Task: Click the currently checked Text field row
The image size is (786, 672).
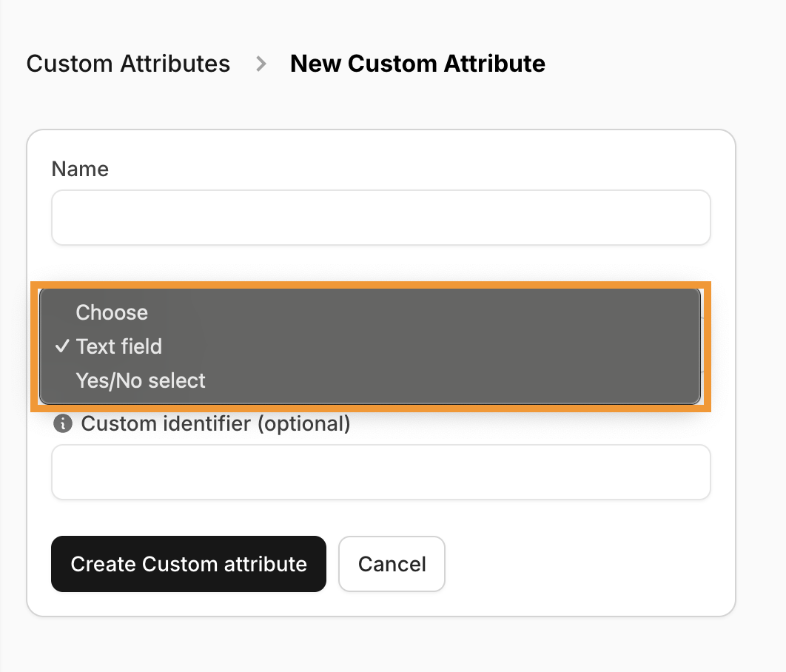Action: coord(119,346)
